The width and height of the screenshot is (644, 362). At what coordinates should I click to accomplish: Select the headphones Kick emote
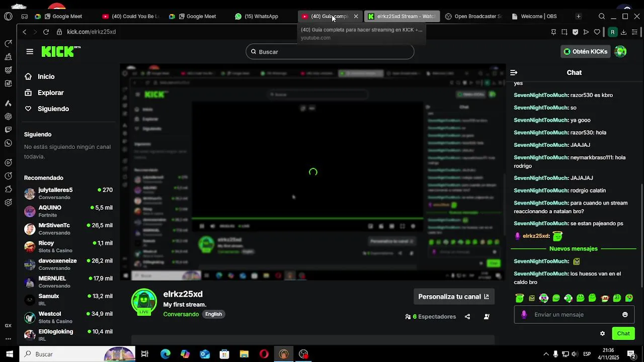point(568,298)
